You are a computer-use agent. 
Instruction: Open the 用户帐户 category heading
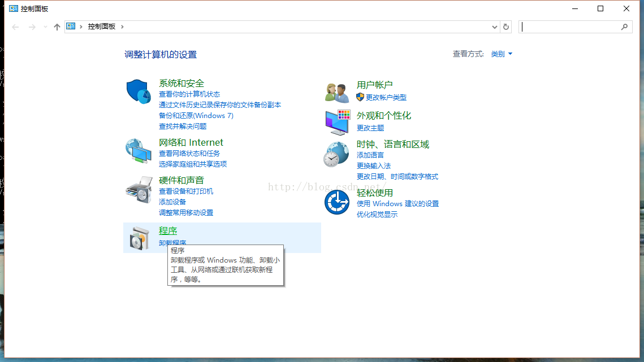coord(374,85)
